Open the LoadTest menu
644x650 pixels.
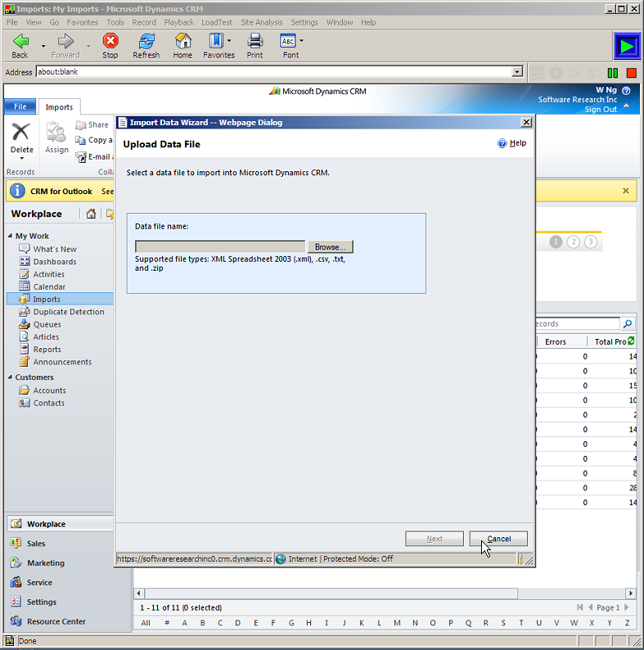click(x=217, y=22)
